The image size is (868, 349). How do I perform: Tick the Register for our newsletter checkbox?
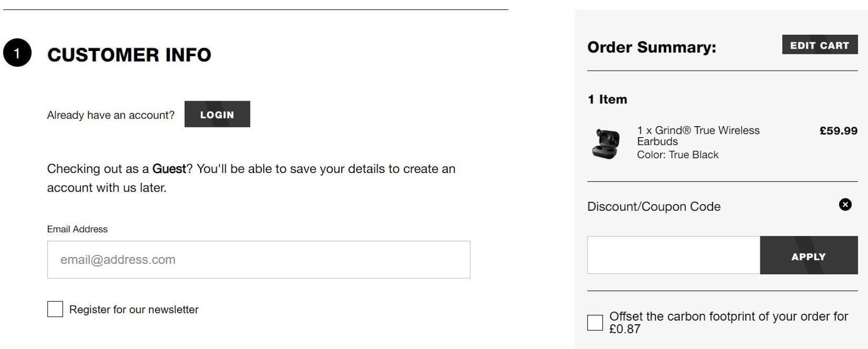coord(55,309)
